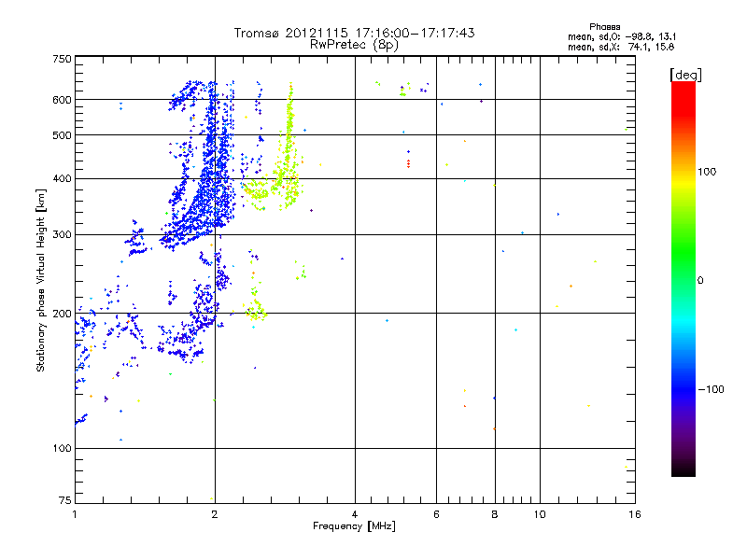The height and width of the screenshot is (560, 747).
Task: Click the black bottom of the colorbar
Action: tap(684, 469)
